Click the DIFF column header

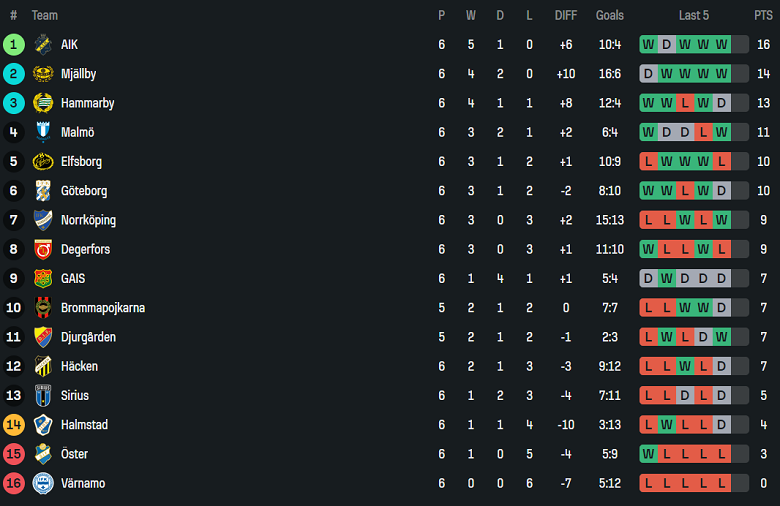click(566, 15)
